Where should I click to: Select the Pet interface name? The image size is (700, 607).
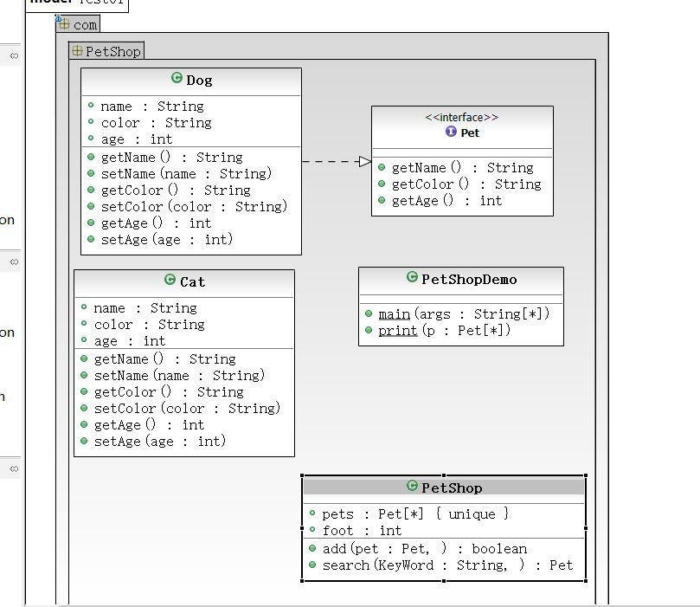click(470, 132)
